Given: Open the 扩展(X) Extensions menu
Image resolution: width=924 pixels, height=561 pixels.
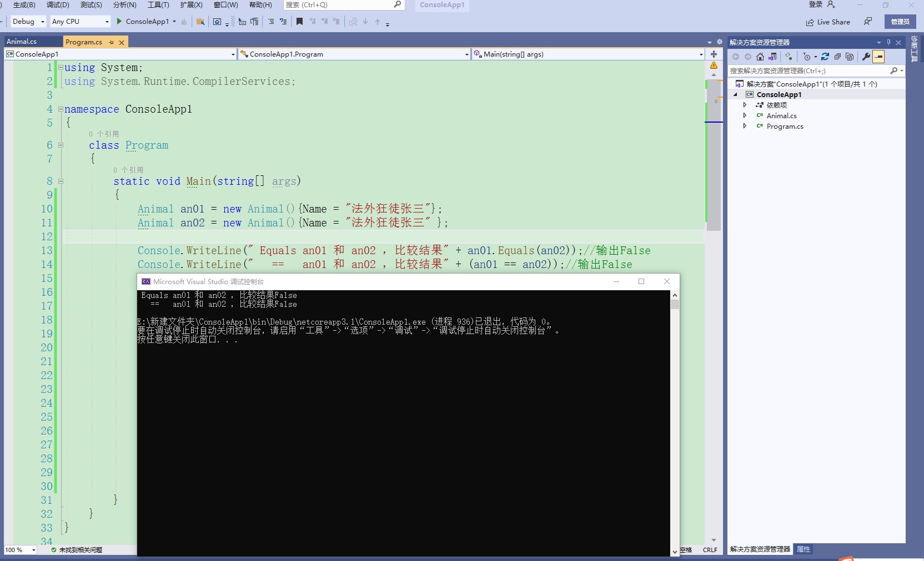Looking at the screenshot, I should 191,4.
